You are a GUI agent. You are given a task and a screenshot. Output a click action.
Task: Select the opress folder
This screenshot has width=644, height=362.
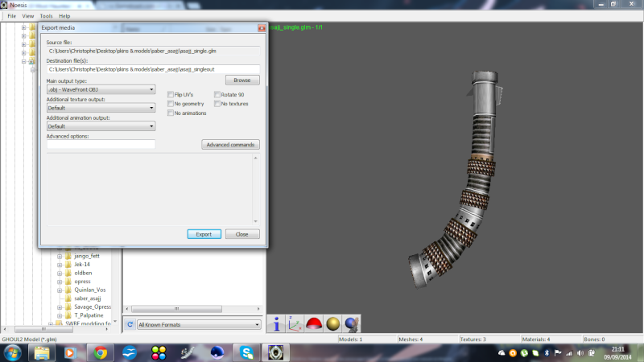coord(82,282)
